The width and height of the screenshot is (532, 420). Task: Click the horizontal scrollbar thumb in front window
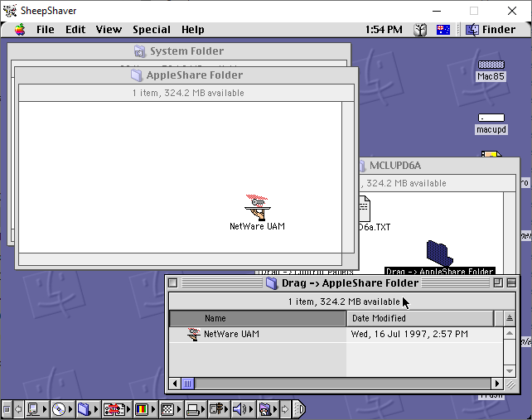pyautogui.click(x=187, y=384)
